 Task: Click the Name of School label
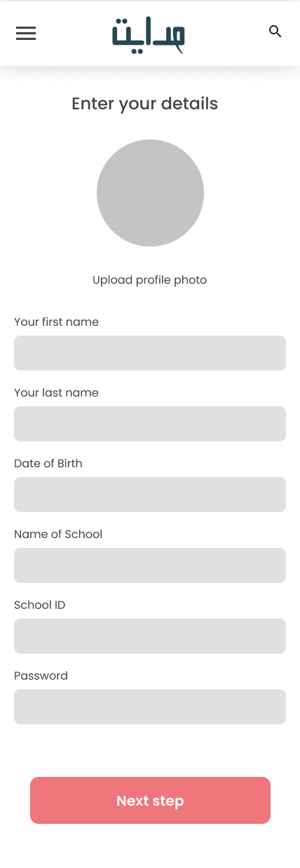click(58, 535)
